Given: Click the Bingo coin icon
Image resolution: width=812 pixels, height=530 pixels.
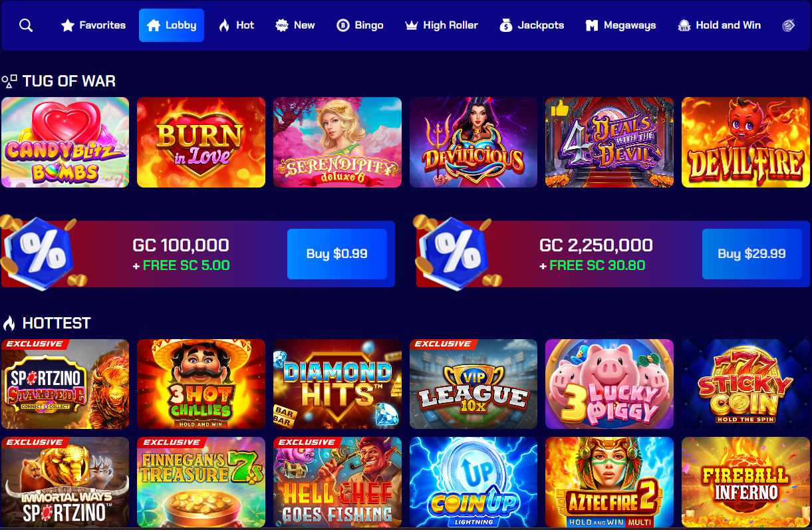Looking at the screenshot, I should tap(343, 25).
